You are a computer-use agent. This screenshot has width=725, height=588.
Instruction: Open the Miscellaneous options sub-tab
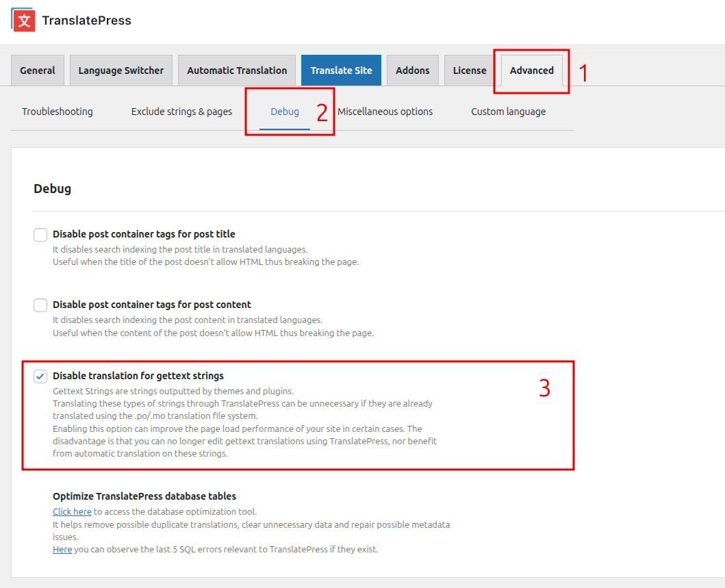click(x=385, y=112)
